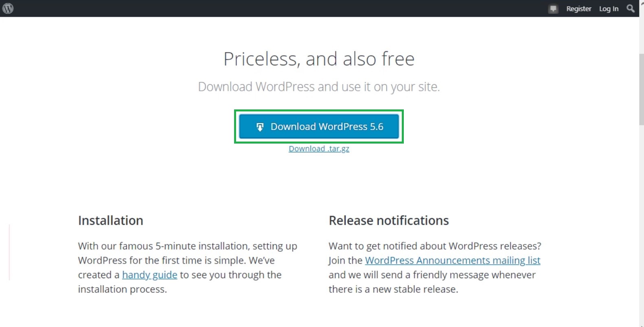Click the "Priceless, and also free" heading

(319, 59)
